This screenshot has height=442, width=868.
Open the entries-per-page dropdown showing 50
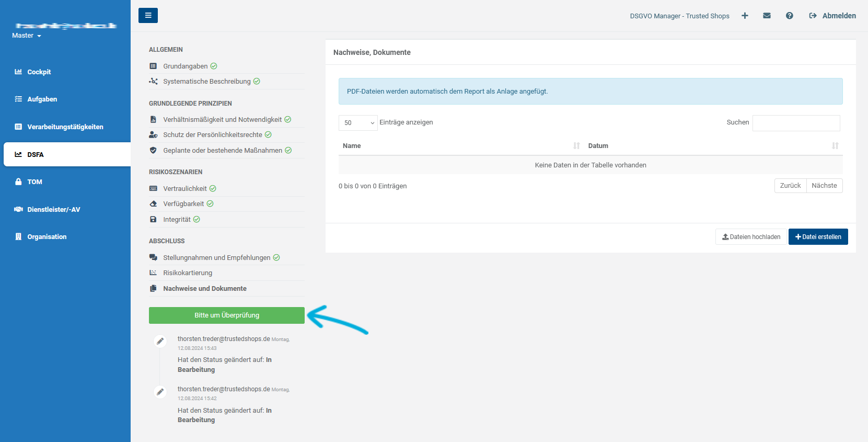click(358, 123)
